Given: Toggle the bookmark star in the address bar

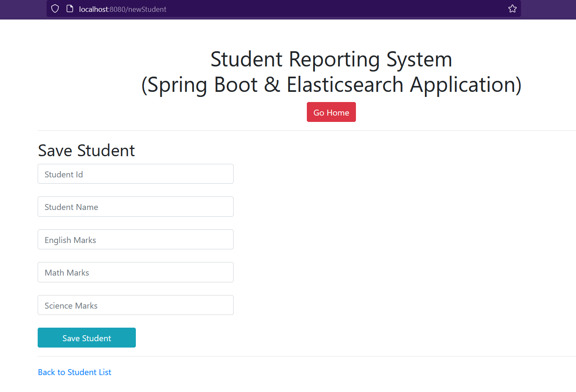Looking at the screenshot, I should [x=513, y=8].
